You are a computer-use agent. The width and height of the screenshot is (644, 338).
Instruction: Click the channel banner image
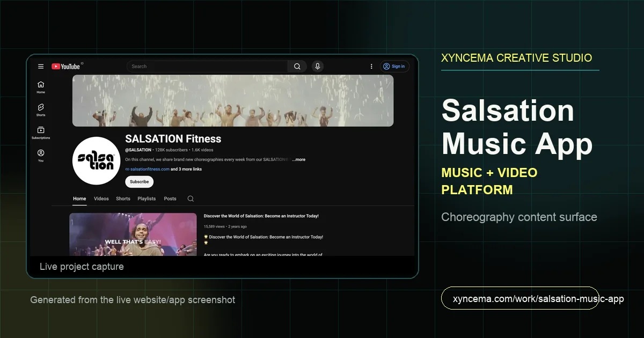(233, 101)
